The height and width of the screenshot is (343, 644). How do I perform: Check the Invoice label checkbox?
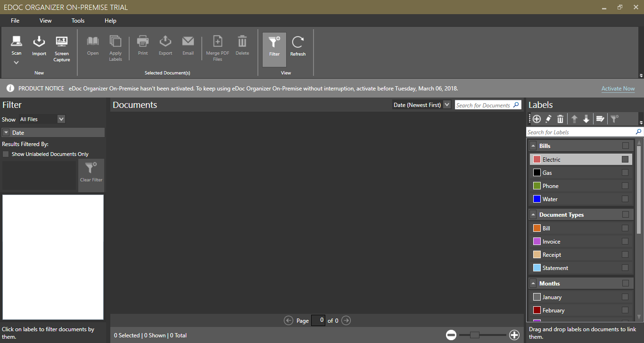pyautogui.click(x=625, y=241)
